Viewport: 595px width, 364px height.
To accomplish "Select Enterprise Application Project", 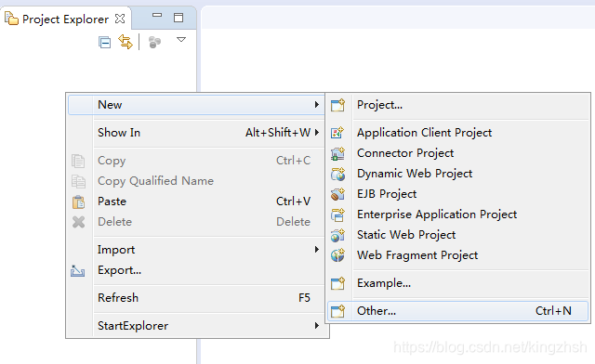I will click(458, 214).
